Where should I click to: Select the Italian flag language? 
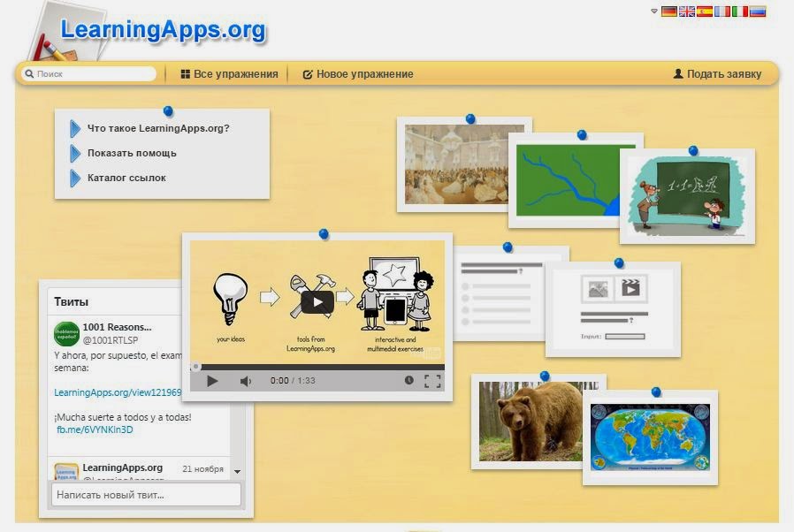740,11
